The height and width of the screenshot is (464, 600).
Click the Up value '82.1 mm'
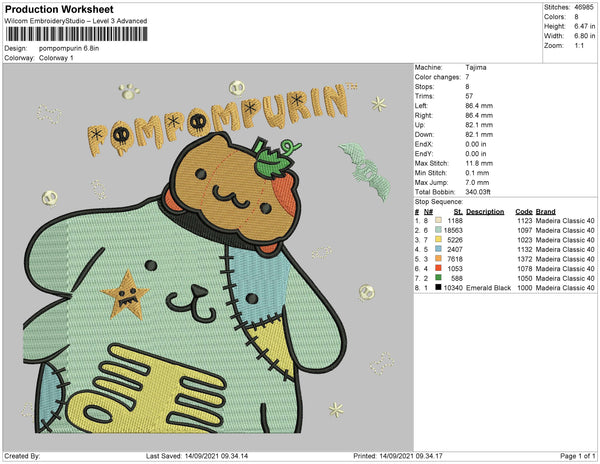click(479, 125)
